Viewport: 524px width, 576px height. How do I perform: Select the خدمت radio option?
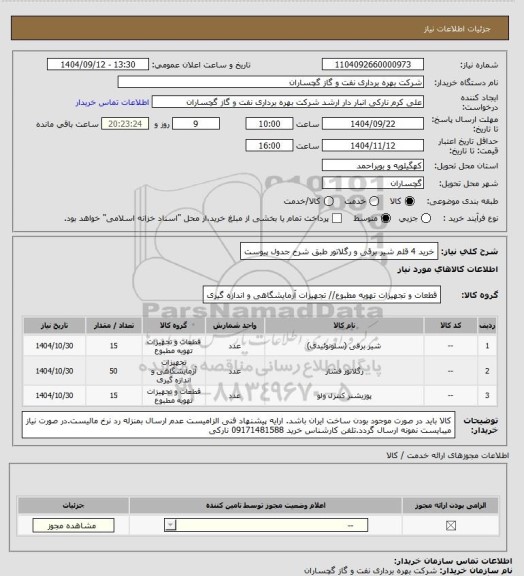pyautogui.click(x=374, y=201)
